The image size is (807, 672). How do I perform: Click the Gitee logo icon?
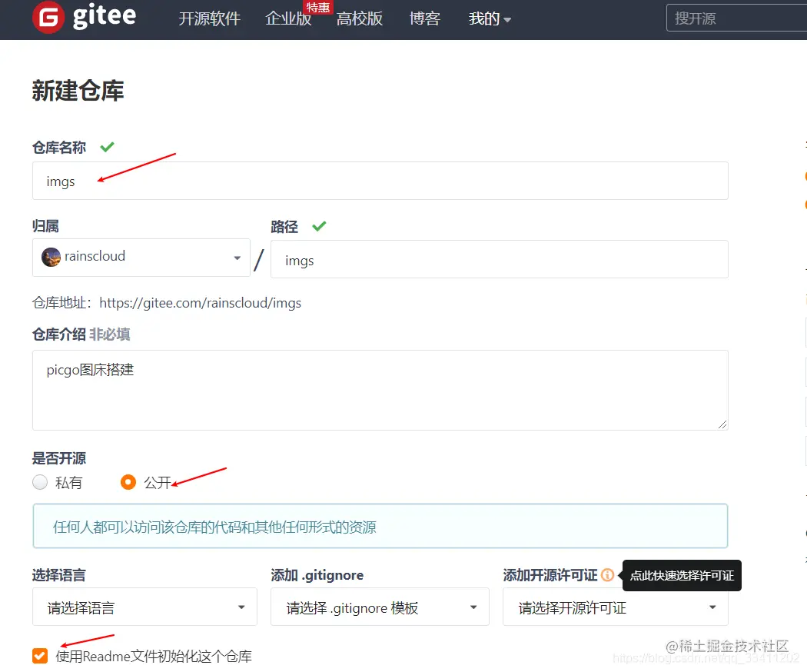pos(48,17)
